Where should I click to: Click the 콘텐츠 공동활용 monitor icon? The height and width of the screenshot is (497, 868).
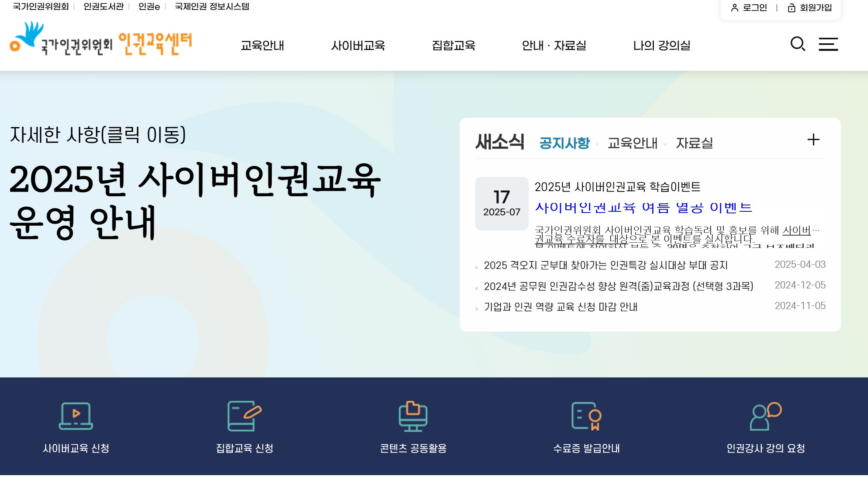(x=413, y=416)
